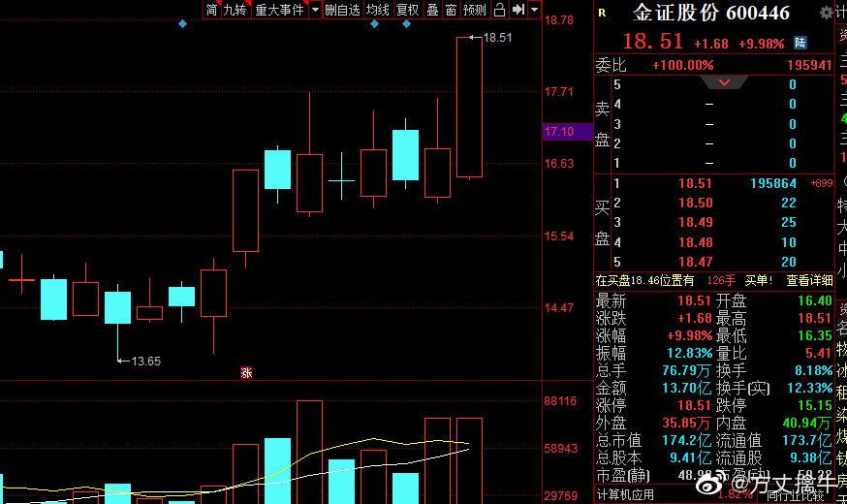This screenshot has height=504, width=847.
Task: Click the first blue diamond event marker
Action: [x=182, y=23]
